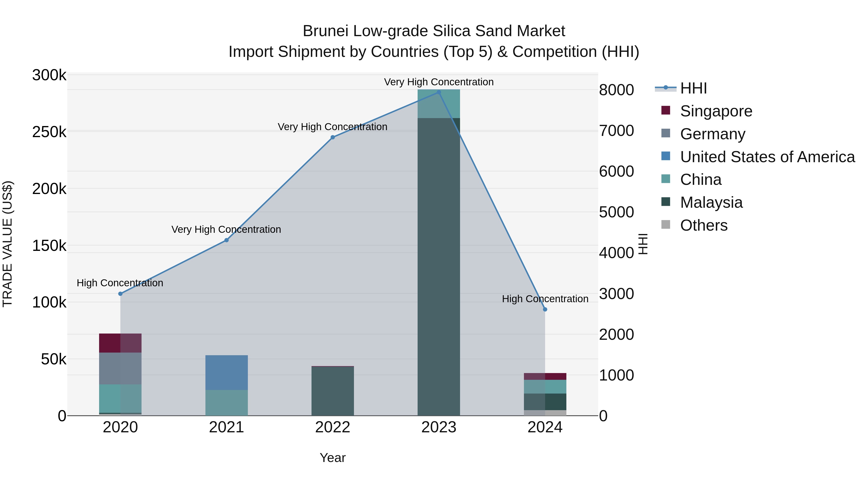868x488 pixels.
Task: Click the 2022 'Very High Concentration' annotation
Action: coord(332,127)
